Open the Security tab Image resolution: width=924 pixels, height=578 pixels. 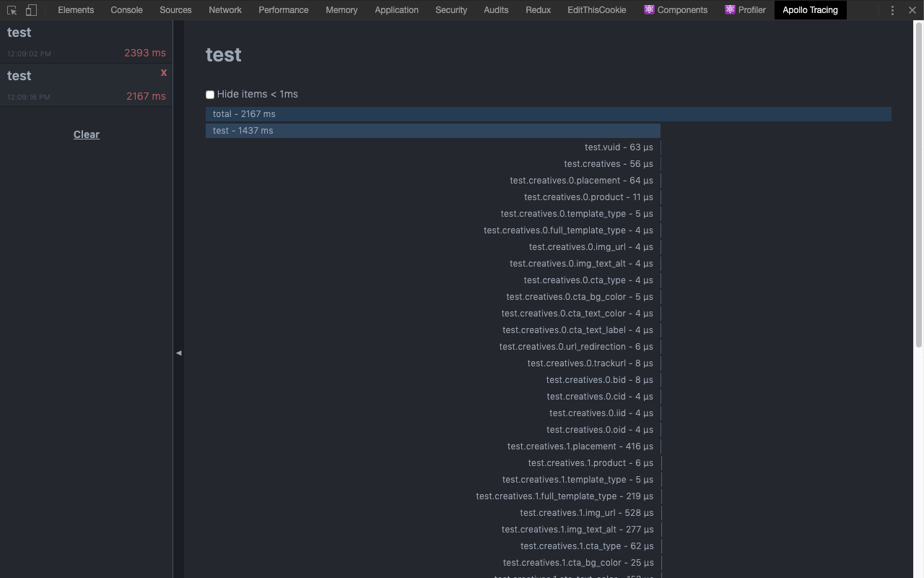[x=451, y=10]
